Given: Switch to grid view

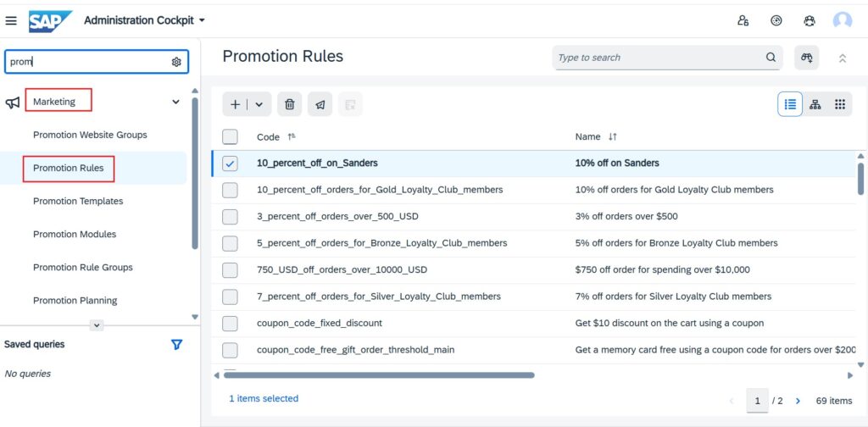Looking at the screenshot, I should click(x=840, y=104).
